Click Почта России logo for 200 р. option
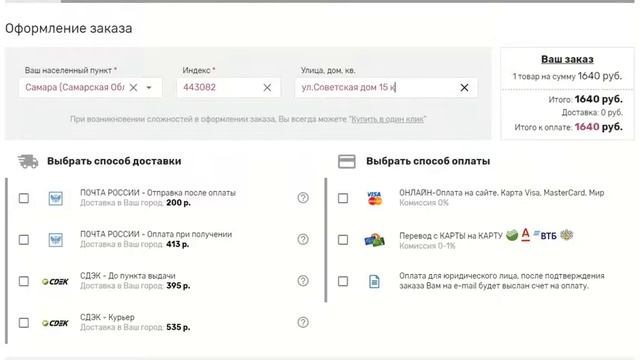This screenshot has width=640, height=360. tap(56, 198)
